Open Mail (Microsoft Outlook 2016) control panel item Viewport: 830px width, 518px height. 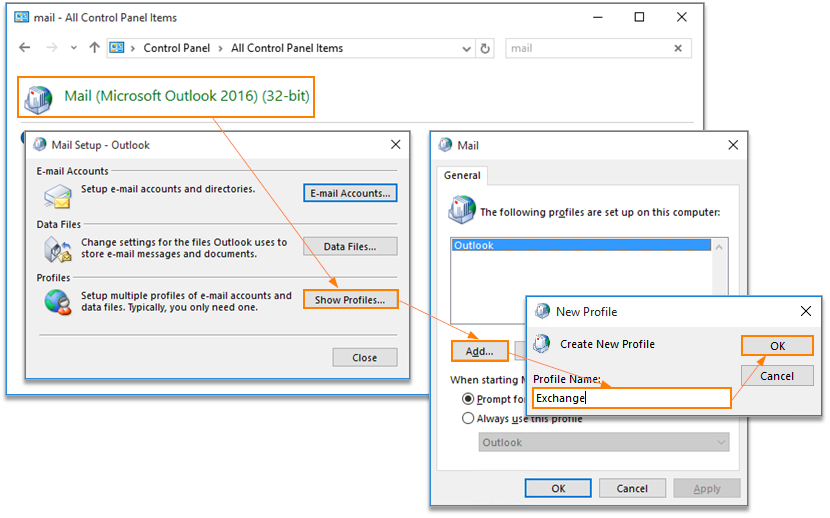coord(186,97)
